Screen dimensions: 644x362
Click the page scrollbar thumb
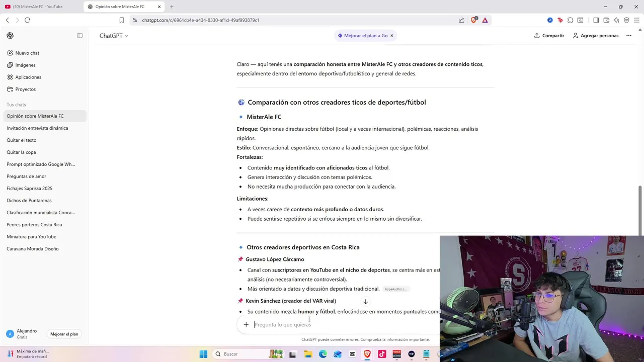(x=640, y=210)
